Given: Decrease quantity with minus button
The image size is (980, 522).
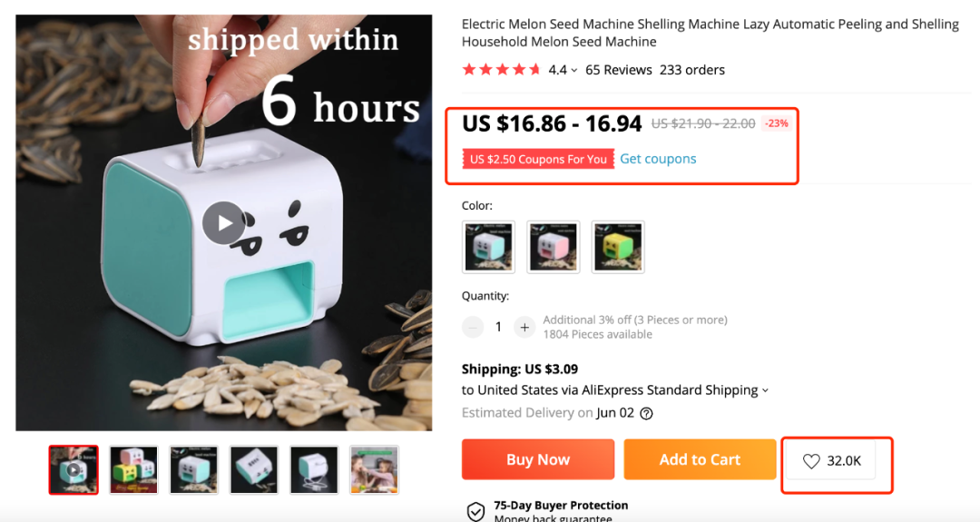Looking at the screenshot, I should coord(473,327).
